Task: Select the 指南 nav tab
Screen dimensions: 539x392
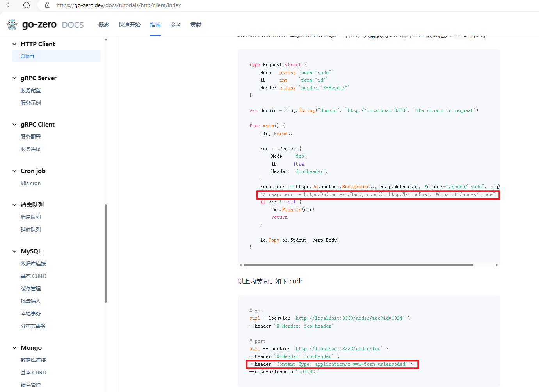Action: (155, 25)
